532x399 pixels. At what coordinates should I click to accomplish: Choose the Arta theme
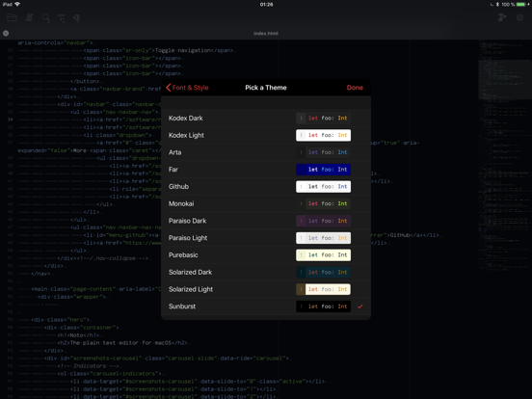pyautogui.click(x=266, y=152)
